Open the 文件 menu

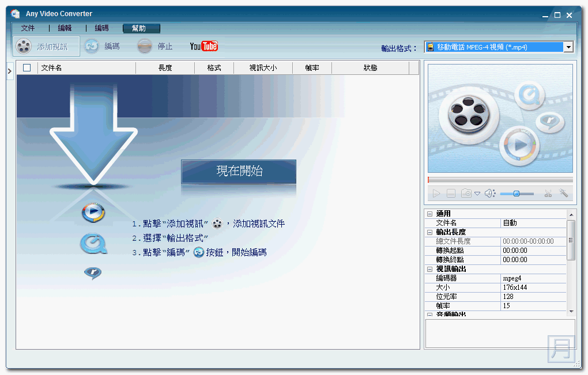pyautogui.click(x=28, y=28)
